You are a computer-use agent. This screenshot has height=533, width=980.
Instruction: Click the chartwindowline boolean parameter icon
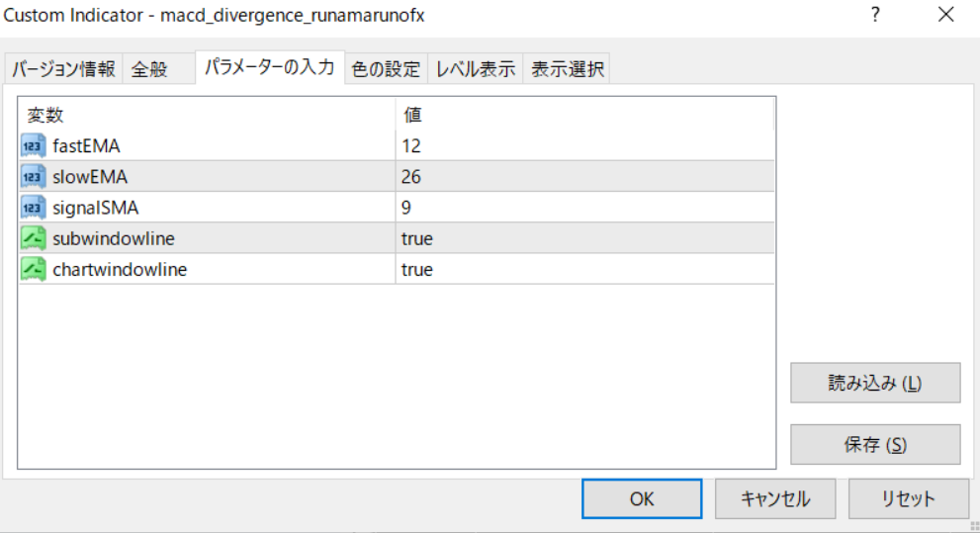point(34,269)
